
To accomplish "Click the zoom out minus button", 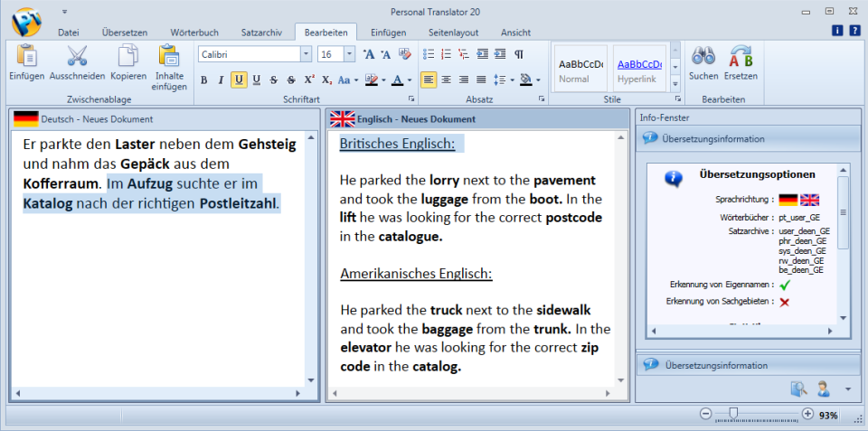I will [705, 414].
